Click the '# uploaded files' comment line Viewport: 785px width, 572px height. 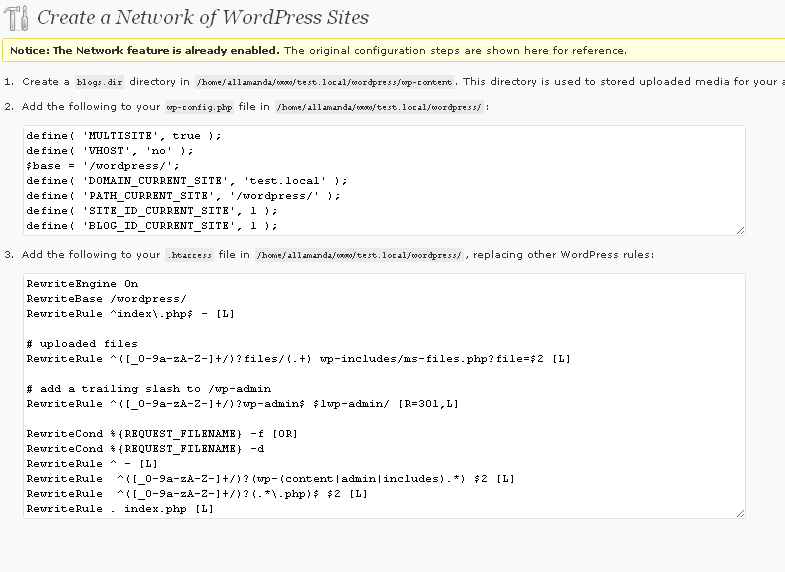click(82, 344)
